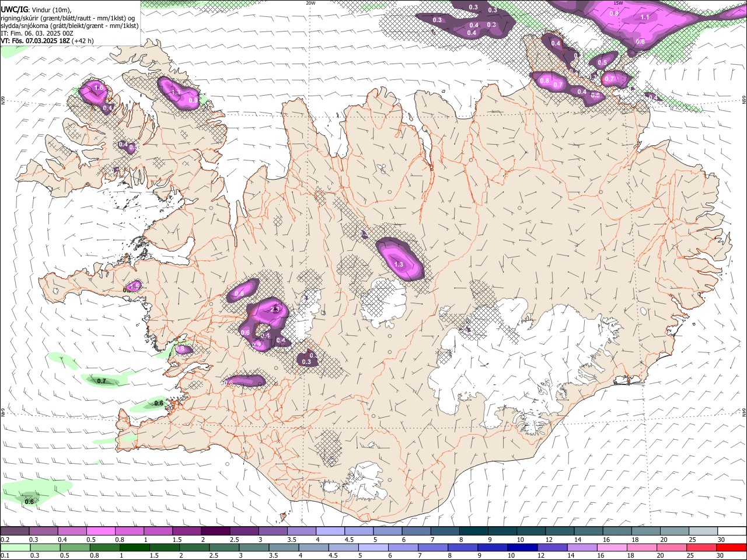The image size is (747, 560).
Task: Select the "IT: Fim. 06. 03. 2025 00Z" line
Action: pos(37,33)
